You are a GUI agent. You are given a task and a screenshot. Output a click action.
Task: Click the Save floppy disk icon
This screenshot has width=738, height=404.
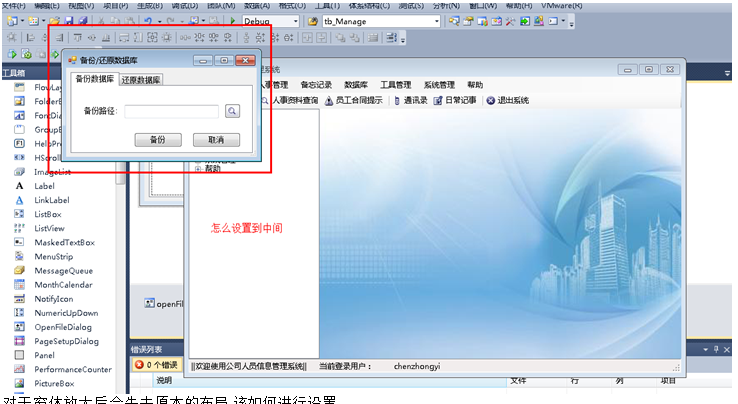pyautogui.click(x=69, y=21)
